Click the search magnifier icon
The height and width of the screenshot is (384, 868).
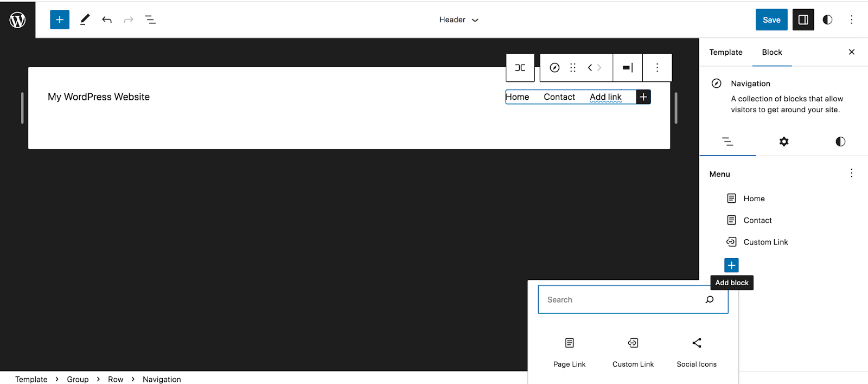[x=710, y=299]
